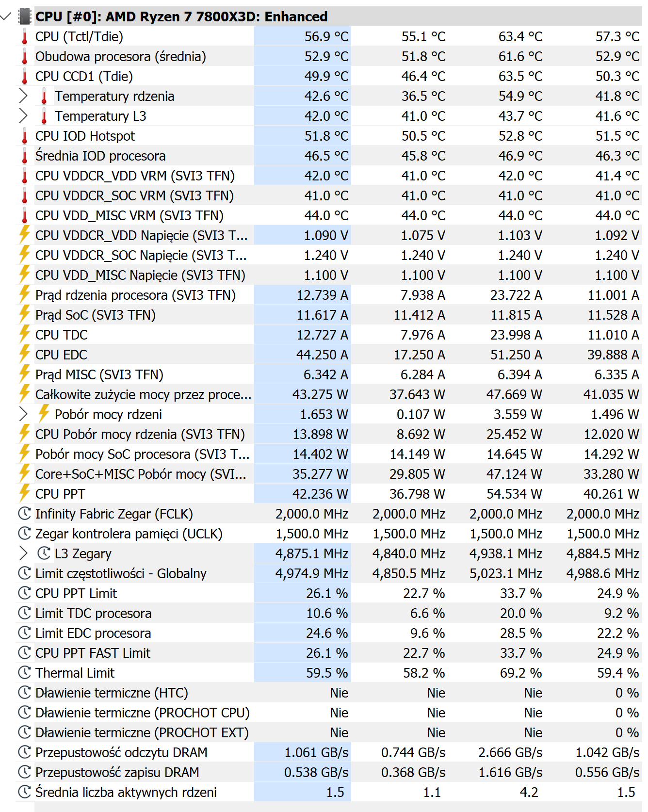Click maximum value 54.534 W of CPU PPT
Viewport: 648px width, 812px height.
click(514, 494)
